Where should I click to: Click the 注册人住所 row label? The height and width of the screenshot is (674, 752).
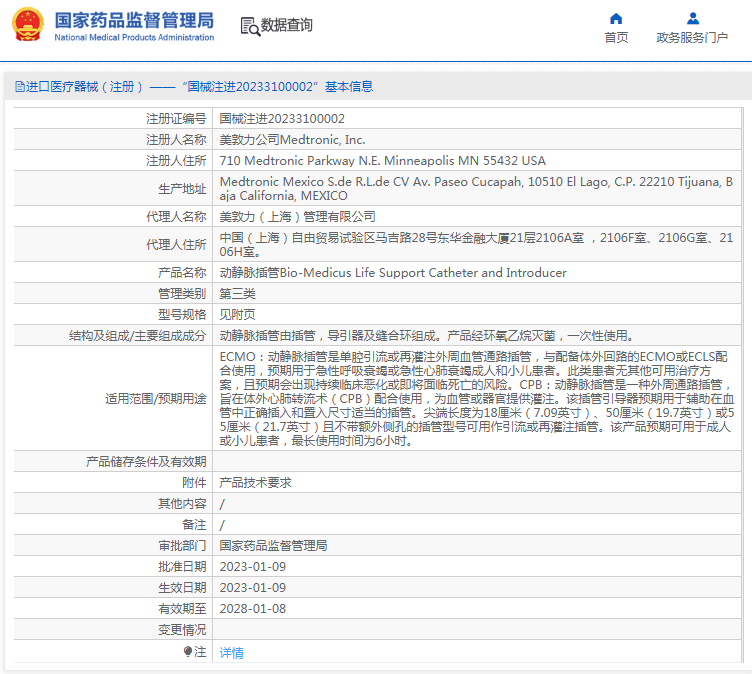pyautogui.click(x=176, y=161)
